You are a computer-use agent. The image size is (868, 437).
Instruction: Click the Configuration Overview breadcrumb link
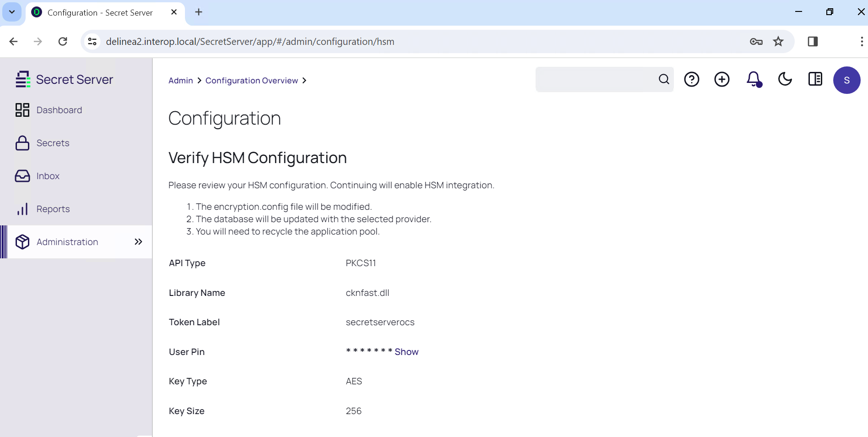(252, 81)
